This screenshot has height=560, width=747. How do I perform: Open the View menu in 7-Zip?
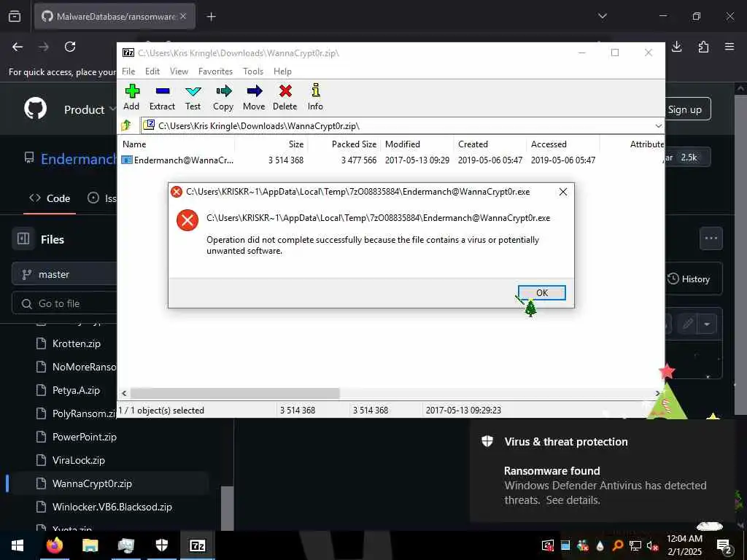179,71
